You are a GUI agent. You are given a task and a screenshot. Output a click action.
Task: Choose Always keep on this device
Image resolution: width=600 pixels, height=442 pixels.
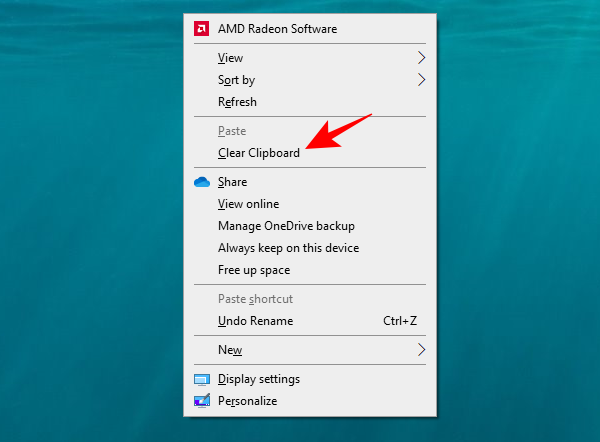click(310, 248)
